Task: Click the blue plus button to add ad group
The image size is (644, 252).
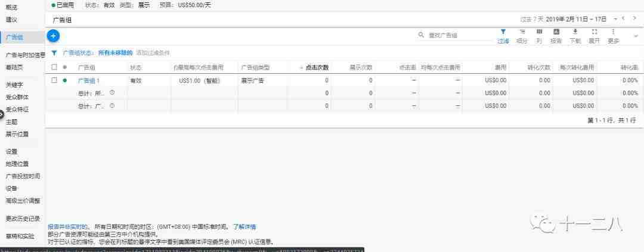Action: point(53,36)
